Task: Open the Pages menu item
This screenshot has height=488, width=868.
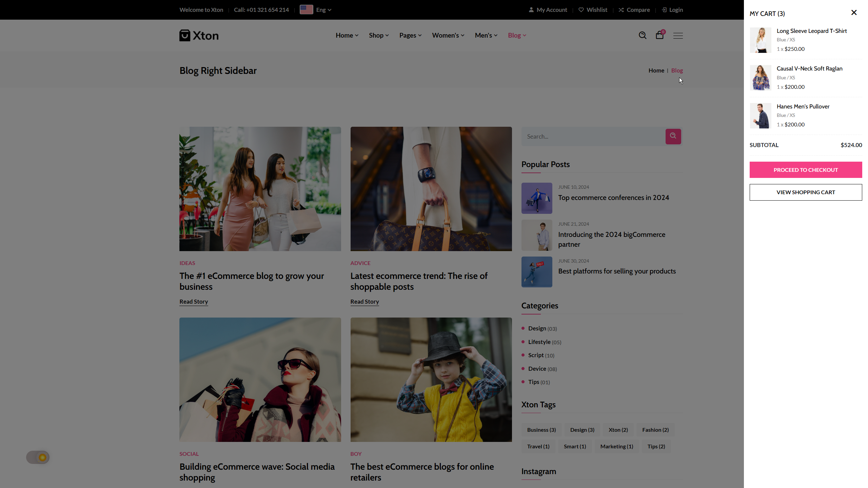Action: click(x=410, y=35)
